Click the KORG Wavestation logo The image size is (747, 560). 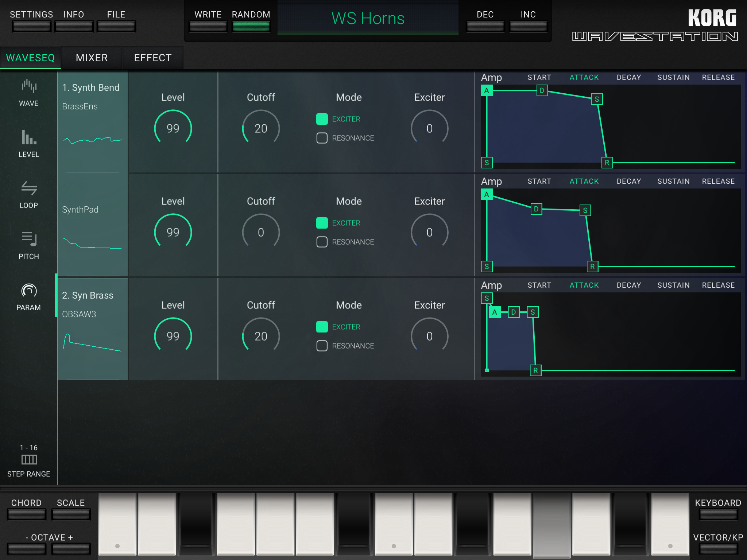(655, 25)
